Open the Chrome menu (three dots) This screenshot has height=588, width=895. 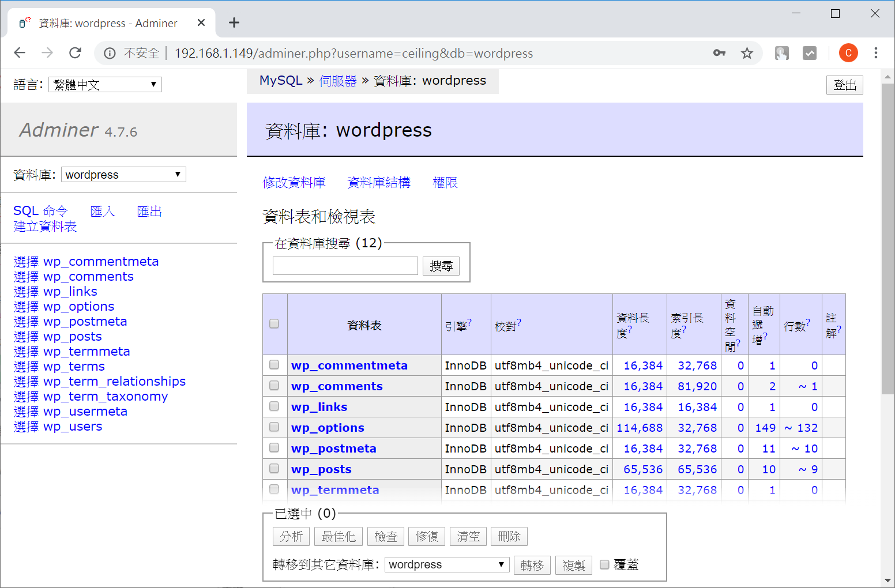click(x=876, y=52)
